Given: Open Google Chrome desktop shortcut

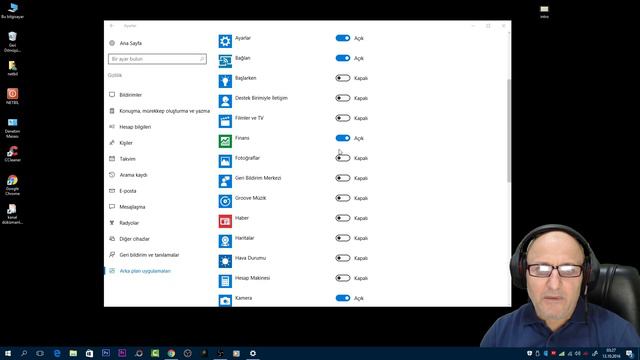Looking at the screenshot, I should (12, 185).
